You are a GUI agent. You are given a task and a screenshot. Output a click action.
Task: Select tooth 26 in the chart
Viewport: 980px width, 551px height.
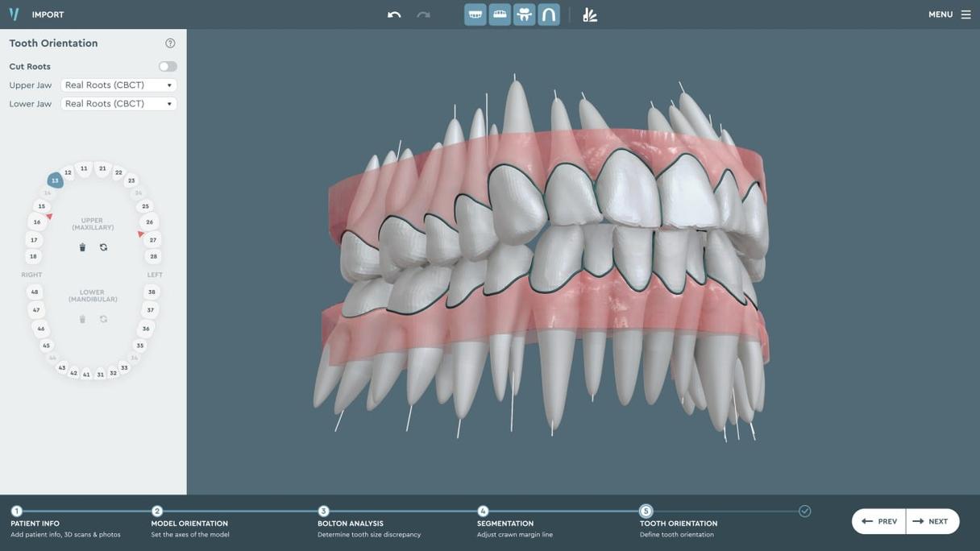[149, 222]
